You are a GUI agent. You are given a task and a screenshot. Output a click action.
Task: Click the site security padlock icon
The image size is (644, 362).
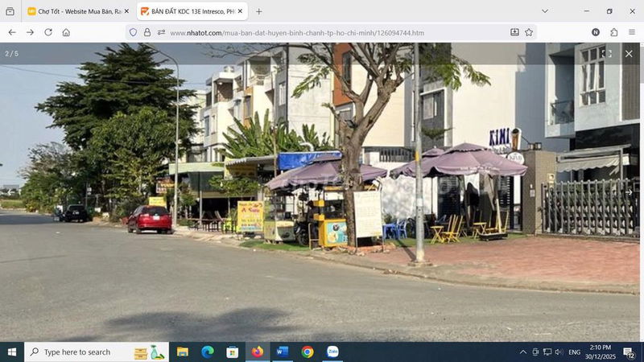click(147, 32)
